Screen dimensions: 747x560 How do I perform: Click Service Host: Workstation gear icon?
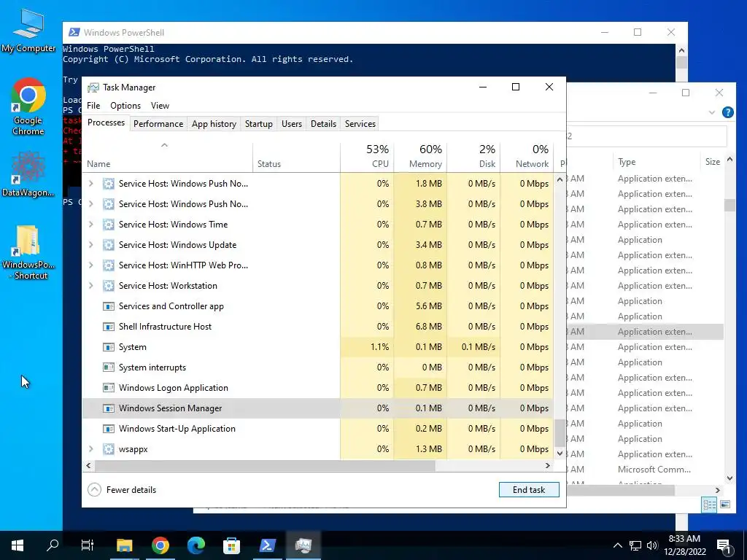point(109,286)
